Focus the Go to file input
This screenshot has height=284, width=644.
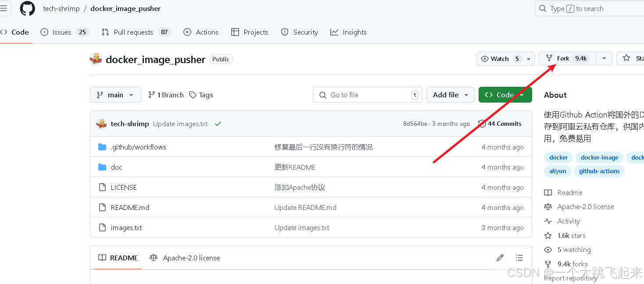click(x=368, y=95)
